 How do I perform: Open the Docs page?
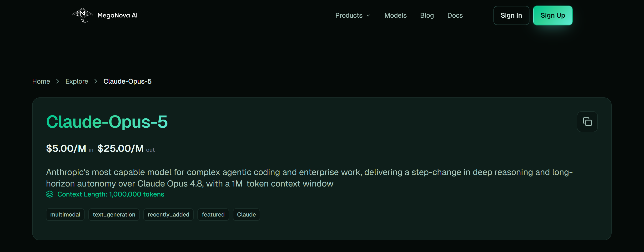pyautogui.click(x=455, y=15)
